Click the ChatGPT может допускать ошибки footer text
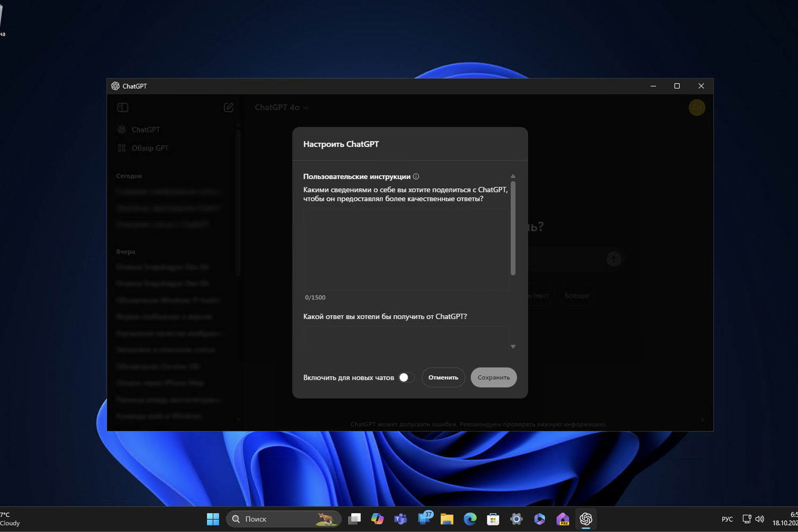Image resolution: width=798 pixels, height=532 pixels. (478, 424)
